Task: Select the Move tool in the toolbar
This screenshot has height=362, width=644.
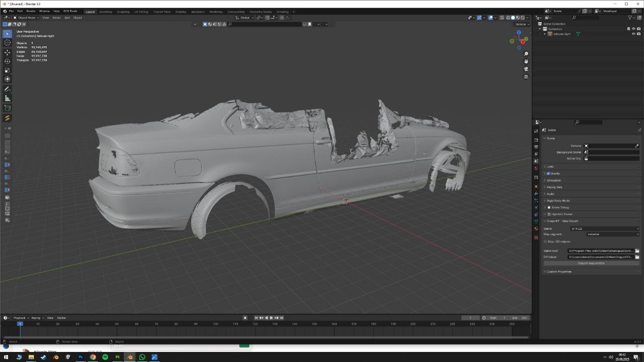Action: [7, 52]
